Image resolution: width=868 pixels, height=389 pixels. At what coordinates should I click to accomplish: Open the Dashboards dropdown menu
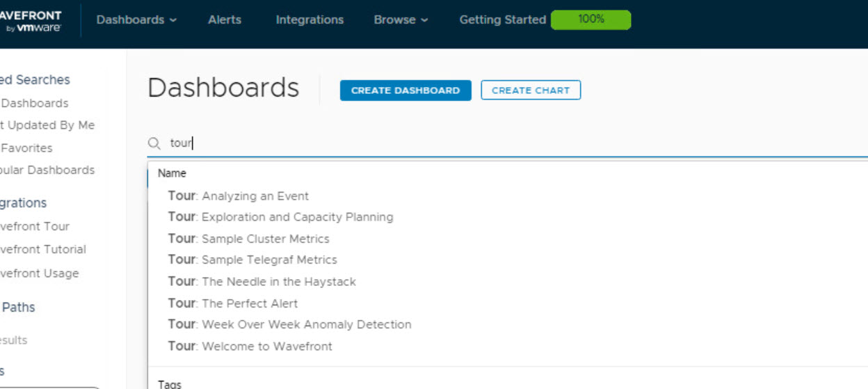click(x=136, y=19)
